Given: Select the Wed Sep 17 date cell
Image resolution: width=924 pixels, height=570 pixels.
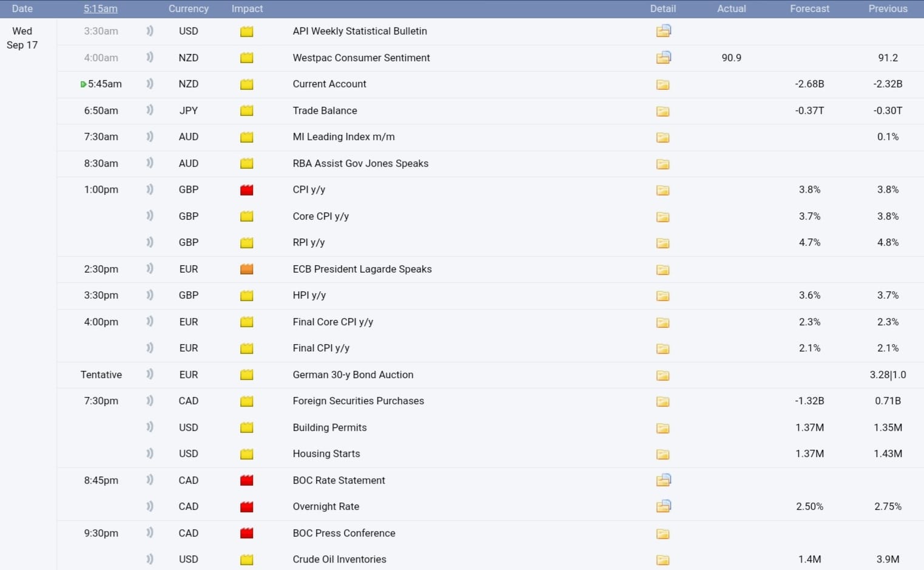Looking at the screenshot, I should [x=22, y=38].
